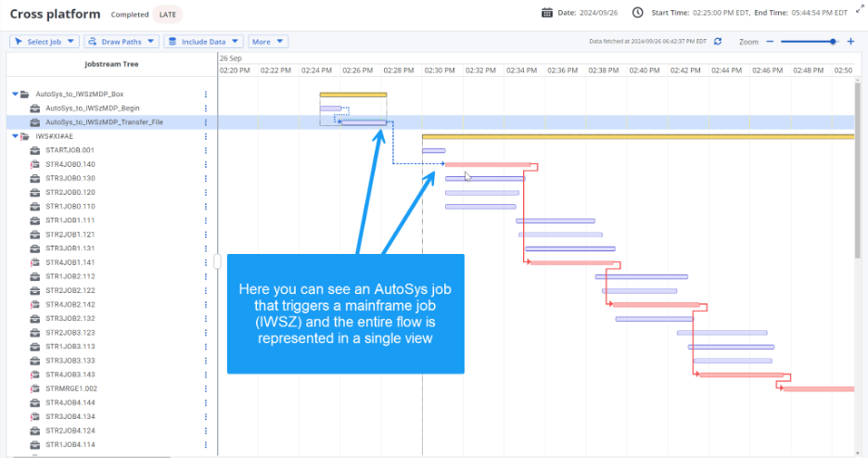Image resolution: width=868 pixels, height=458 pixels.
Task: Click the calendar date icon
Action: click(547, 13)
